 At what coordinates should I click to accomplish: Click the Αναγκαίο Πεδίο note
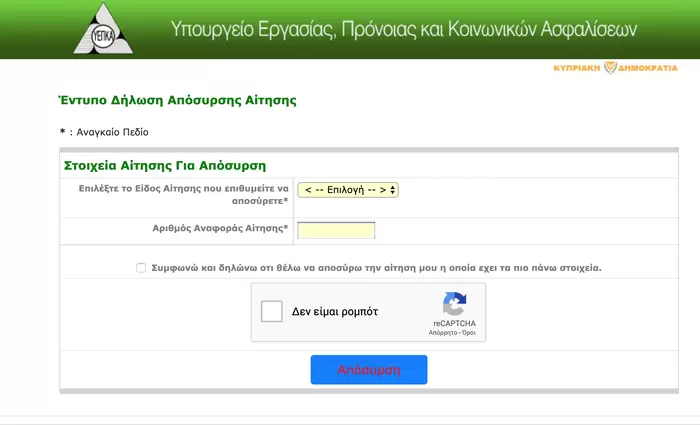coord(104,132)
